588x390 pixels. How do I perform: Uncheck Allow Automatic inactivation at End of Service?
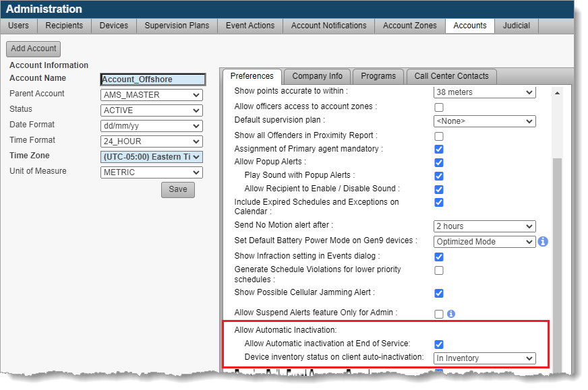[x=439, y=344]
